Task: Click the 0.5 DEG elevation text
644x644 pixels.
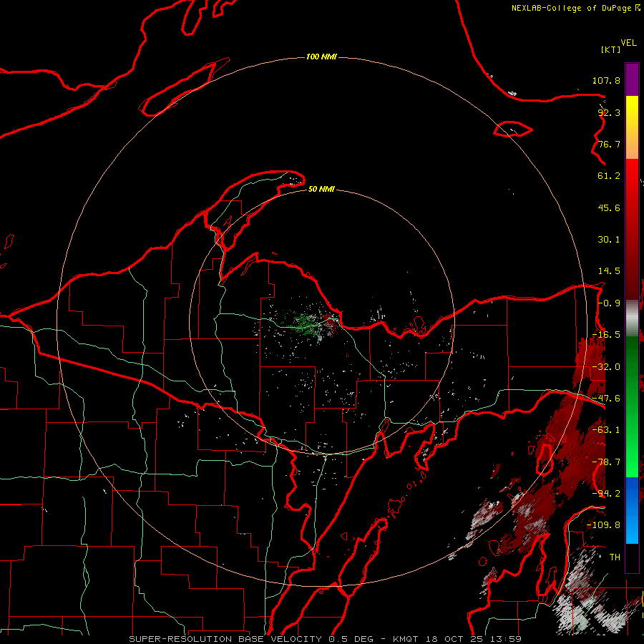Action: click(x=351, y=639)
